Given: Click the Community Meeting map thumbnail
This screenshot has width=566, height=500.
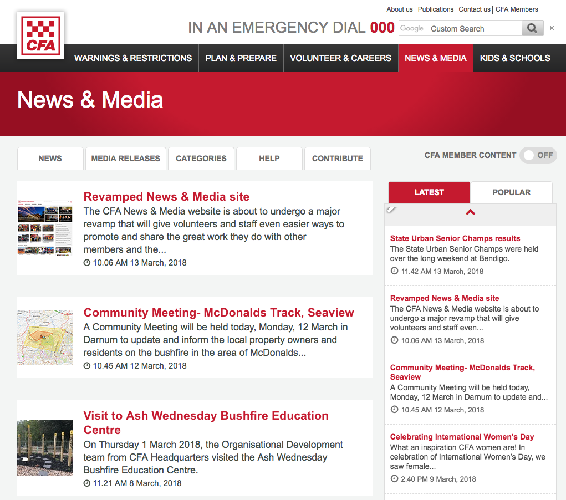Looking at the screenshot, I should point(45,337).
